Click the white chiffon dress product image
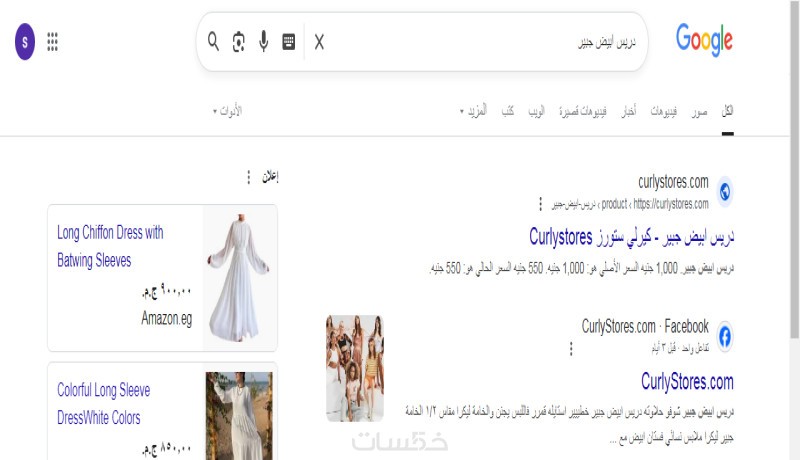This screenshot has height=460, width=800. tap(240, 278)
